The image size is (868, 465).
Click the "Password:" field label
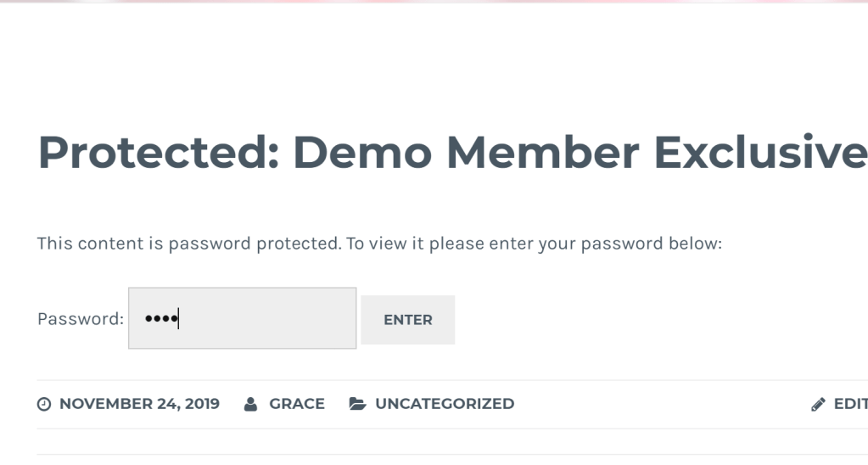coord(81,319)
